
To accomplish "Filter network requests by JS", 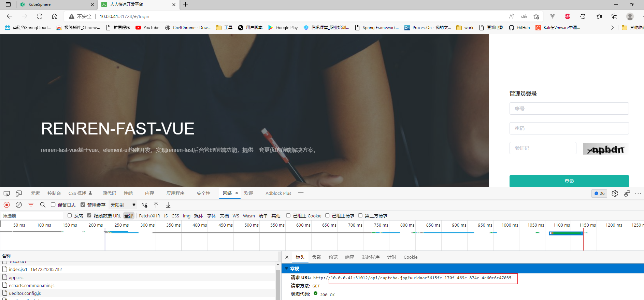I will tap(166, 216).
